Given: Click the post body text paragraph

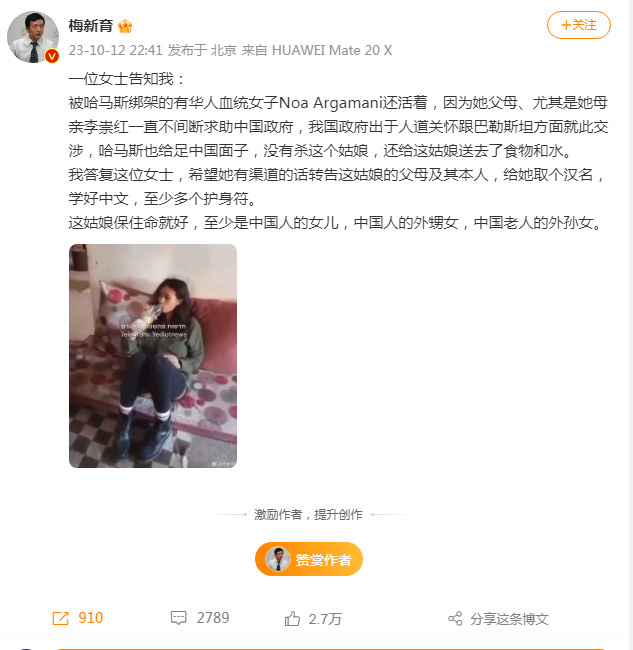Looking at the screenshot, I should coord(338,150).
